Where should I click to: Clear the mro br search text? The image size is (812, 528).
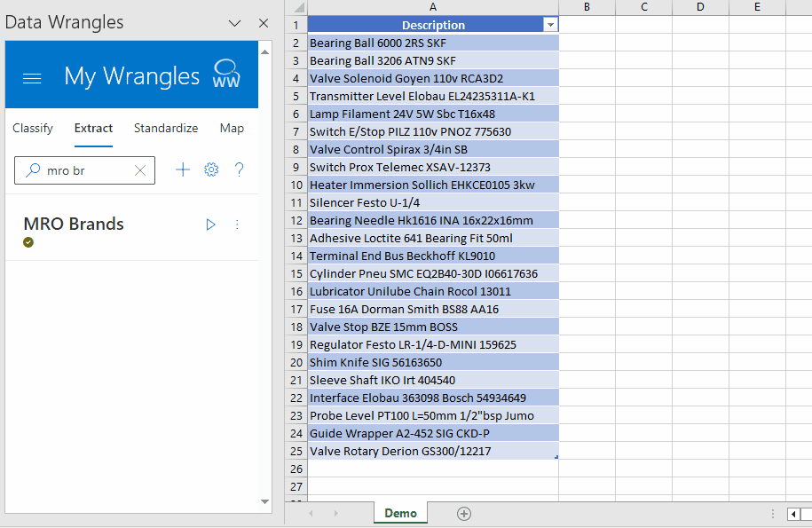(x=140, y=170)
